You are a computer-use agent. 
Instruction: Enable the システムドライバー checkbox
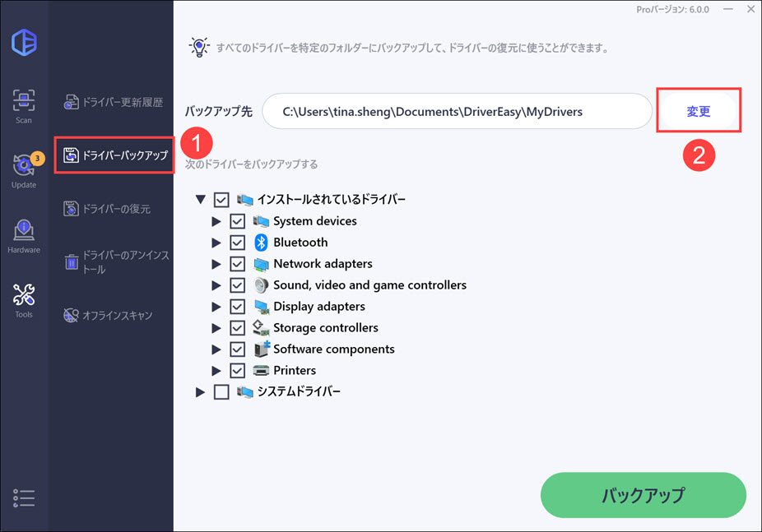click(x=221, y=392)
